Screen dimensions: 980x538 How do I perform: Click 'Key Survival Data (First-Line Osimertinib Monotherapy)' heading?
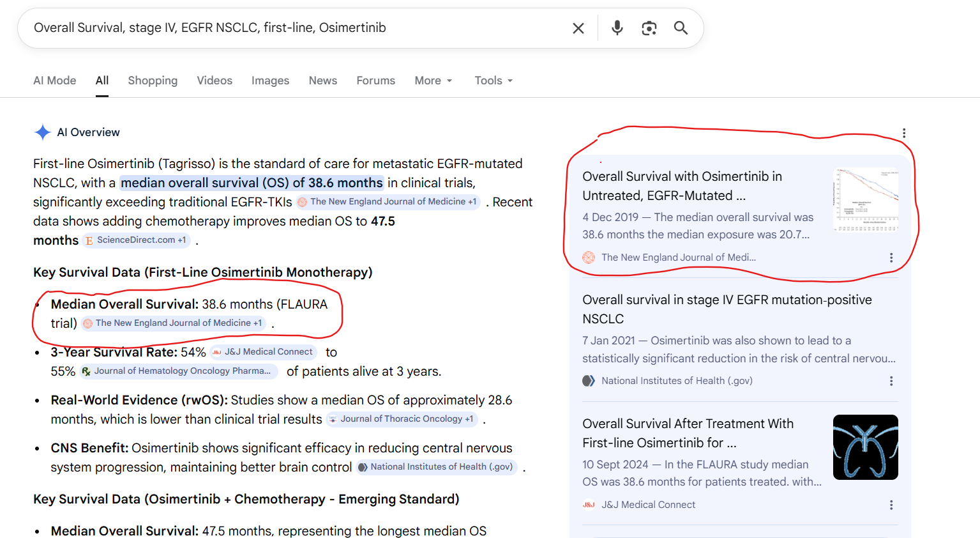(203, 272)
